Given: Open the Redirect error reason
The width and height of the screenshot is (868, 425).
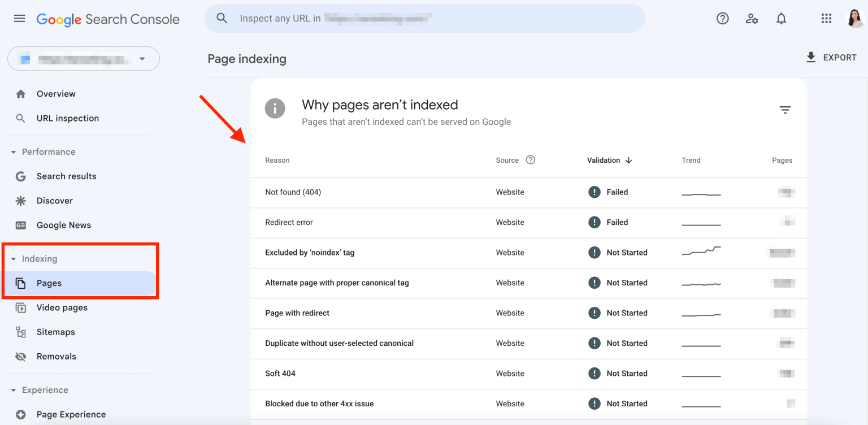Looking at the screenshot, I should pyautogui.click(x=289, y=222).
